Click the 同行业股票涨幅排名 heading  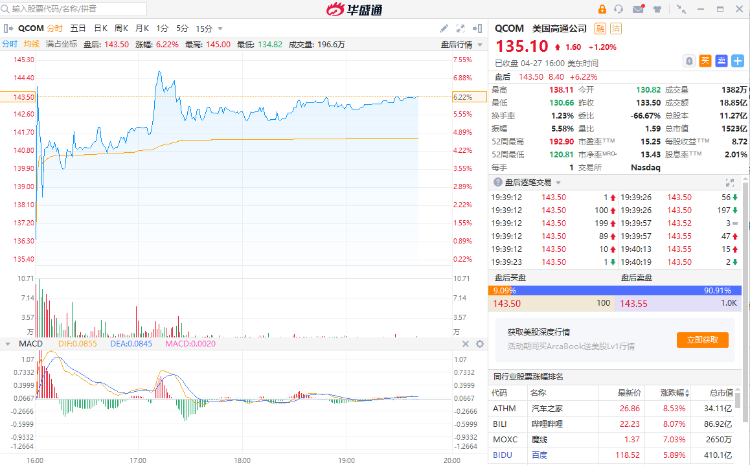528,377
